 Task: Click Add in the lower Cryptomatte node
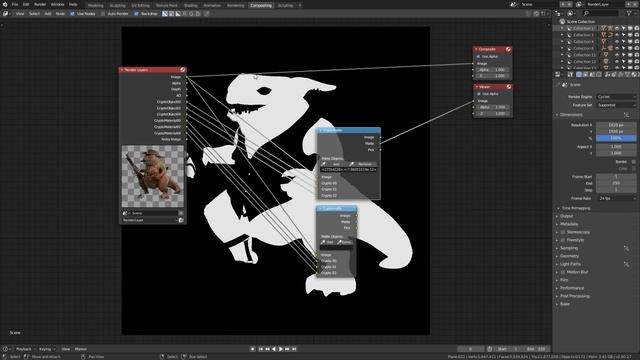click(x=328, y=242)
